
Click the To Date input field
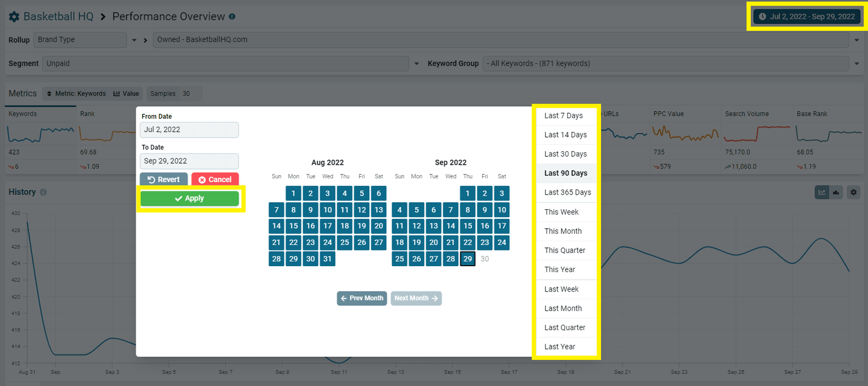tap(189, 161)
